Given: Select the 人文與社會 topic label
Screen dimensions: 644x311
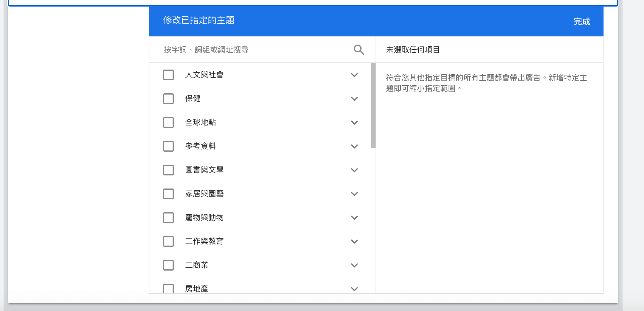Looking at the screenshot, I should click(x=204, y=75).
